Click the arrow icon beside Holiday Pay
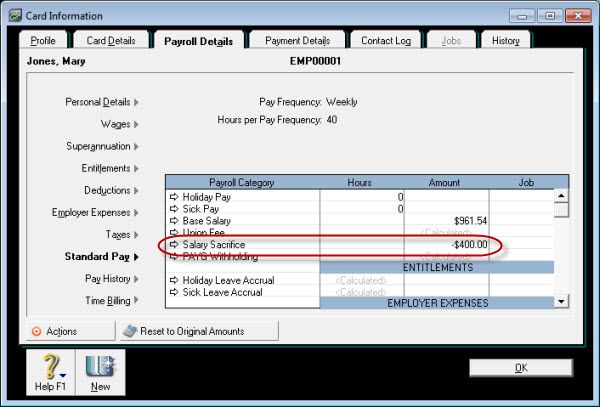The height and width of the screenshot is (407, 600). (x=175, y=197)
